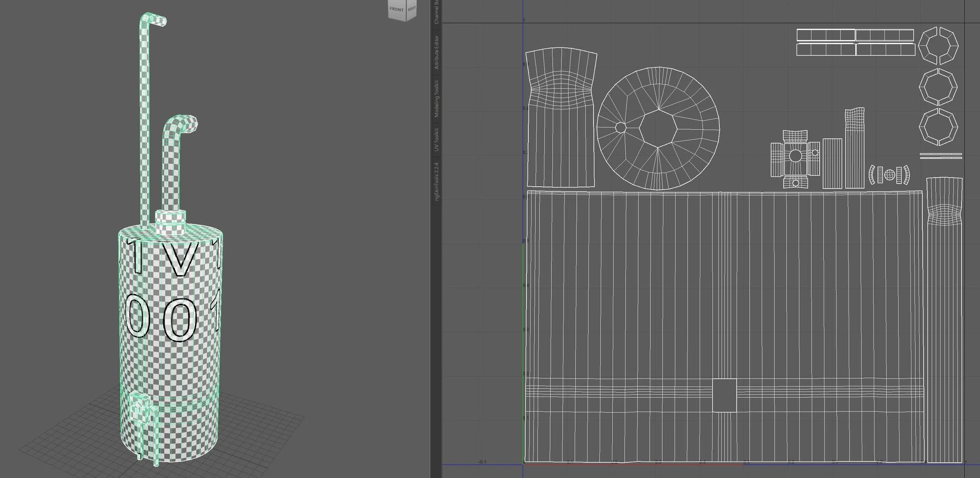Open the Channel Box side tab
This screenshot has width=980, height=478.
click(436, 13)
